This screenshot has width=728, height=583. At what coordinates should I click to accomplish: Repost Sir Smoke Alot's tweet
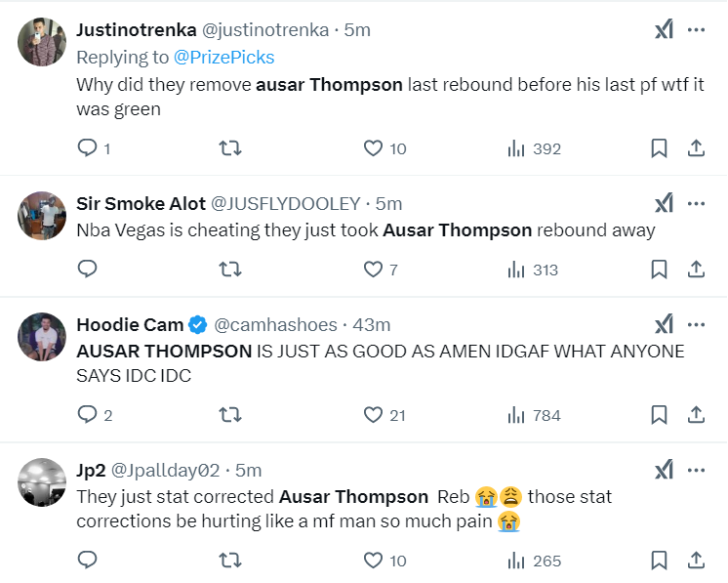tap(230, 270)
